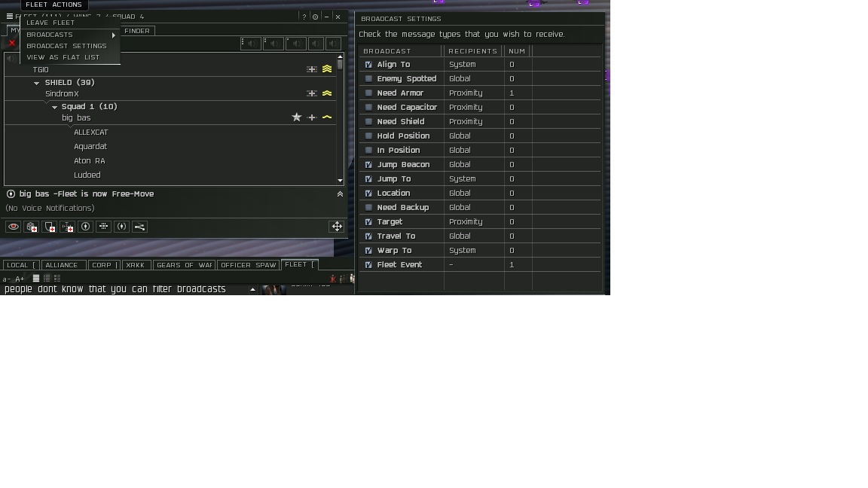The width and height of the screenshot is (868, 488).
Task: Open the Gears of War chat tab
Action: click(185, 265)
